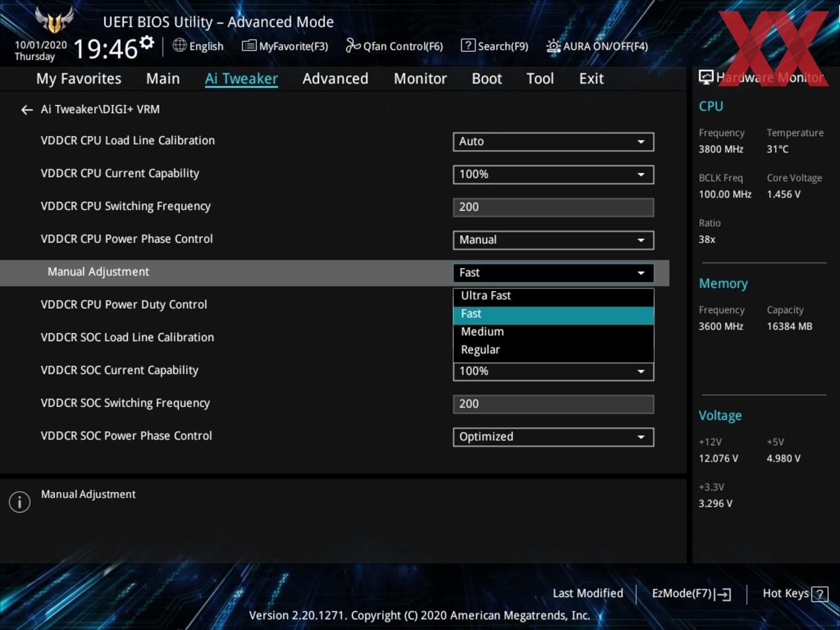
Task: Click the +12V 12.076 V reading
Action: click(x=718, y=459)
